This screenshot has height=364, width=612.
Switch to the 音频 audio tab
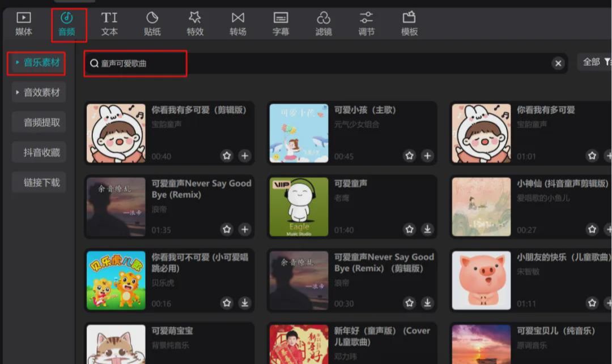point(67,24)
